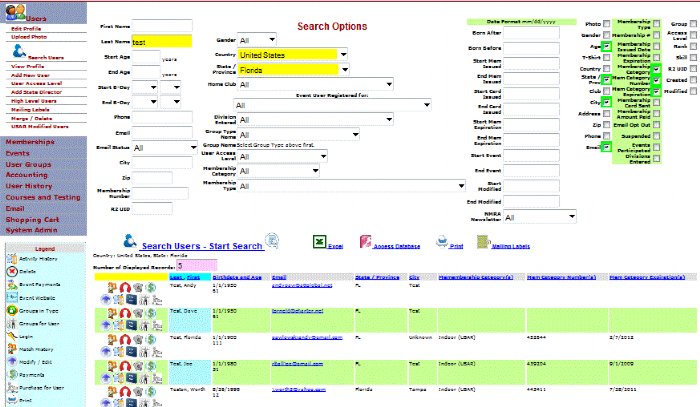
Task: Open the User Groups menu section
Action: coord(28,164)
